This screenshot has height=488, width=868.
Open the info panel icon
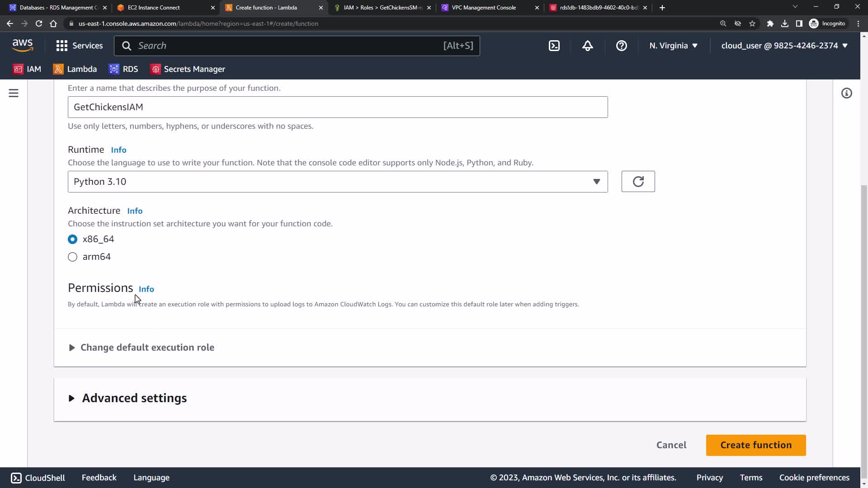tap(846, 93)
